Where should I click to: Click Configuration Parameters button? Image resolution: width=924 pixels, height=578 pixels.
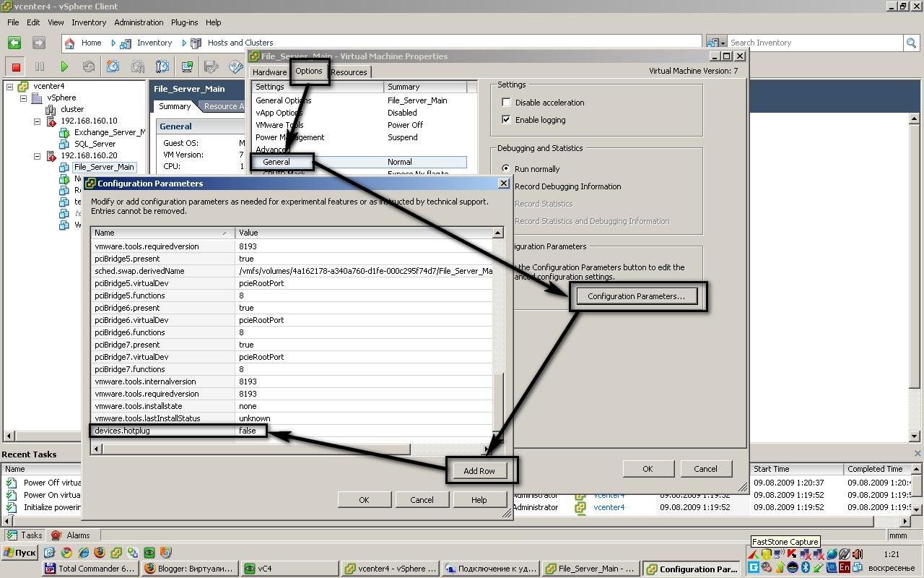[x=636, y=296]
